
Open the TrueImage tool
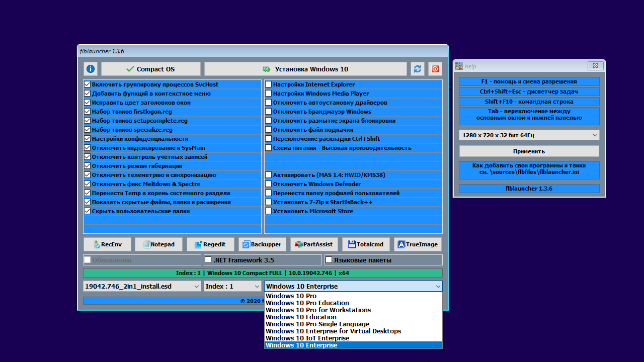418,244
